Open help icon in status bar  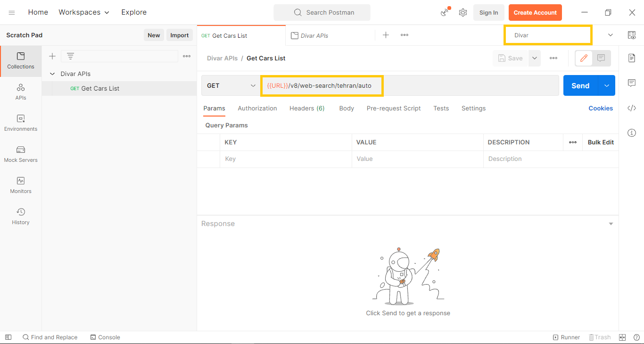pos(636,337)
